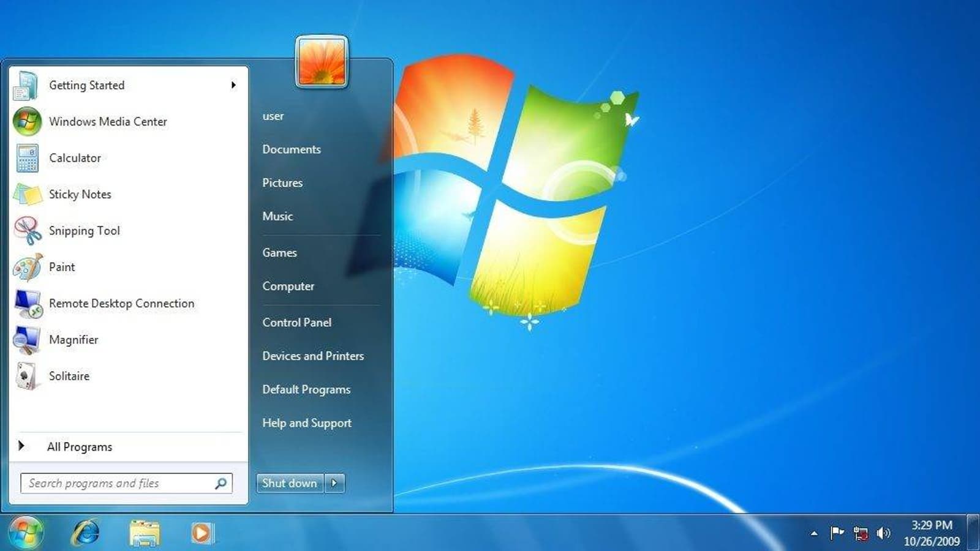This screenshot has height=551, width=980.
Task: Open the volume speaker tray icon
Action: 883,533
